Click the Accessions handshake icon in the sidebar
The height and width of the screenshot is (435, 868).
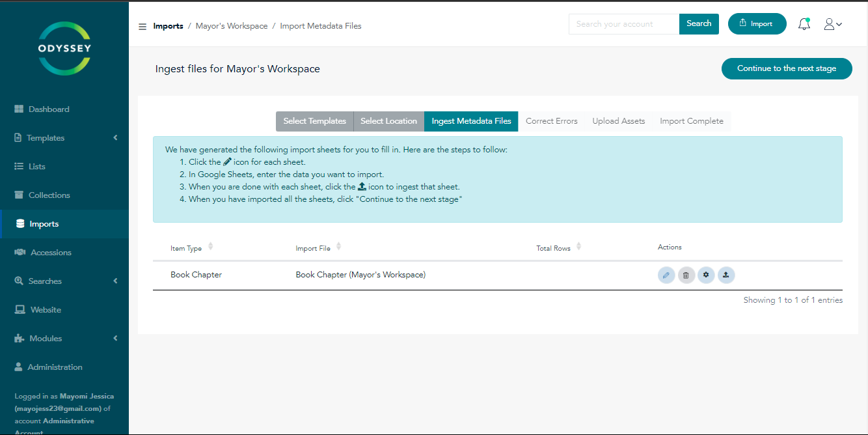point(20,253)
